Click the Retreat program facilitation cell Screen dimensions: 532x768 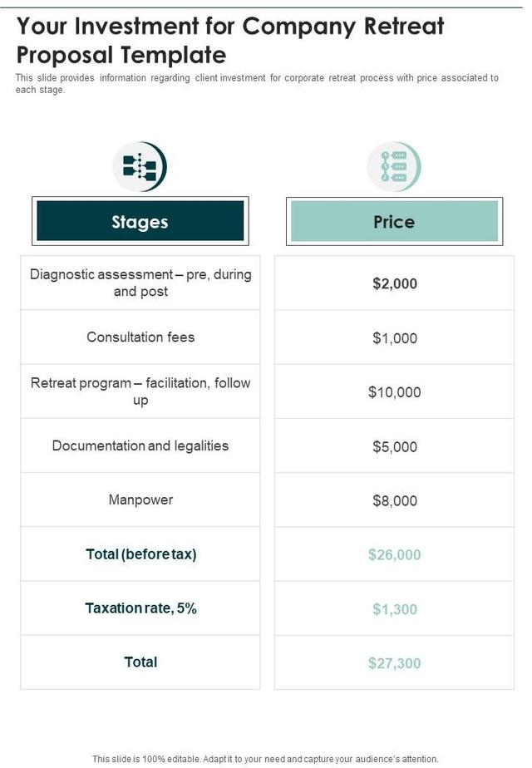tap(140, 391)
